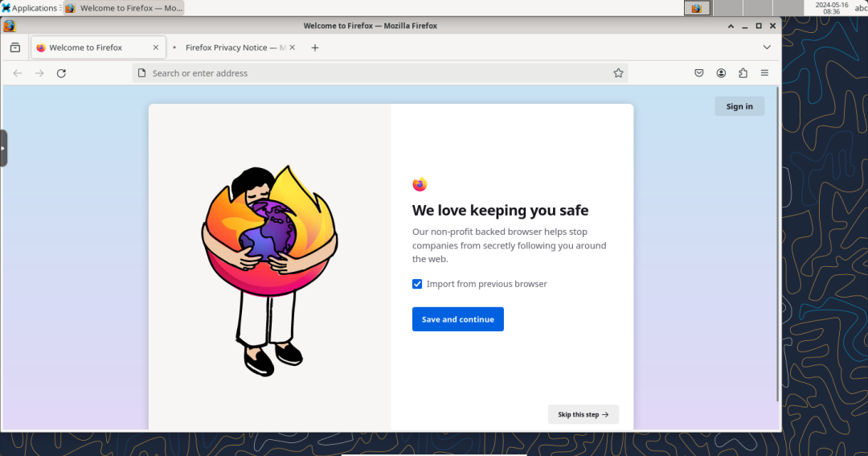Click the Firefox logo above the heading

(x=420, y=184)
